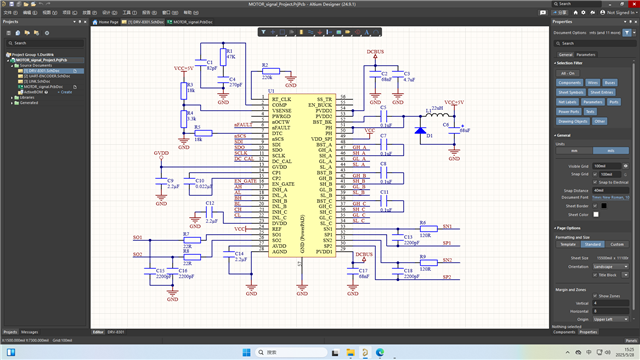The height and width of the screenshot is (360, 640).
Task: Place a part with the yellow component icon
Action: pyautogui.click(x=301, y=32)
